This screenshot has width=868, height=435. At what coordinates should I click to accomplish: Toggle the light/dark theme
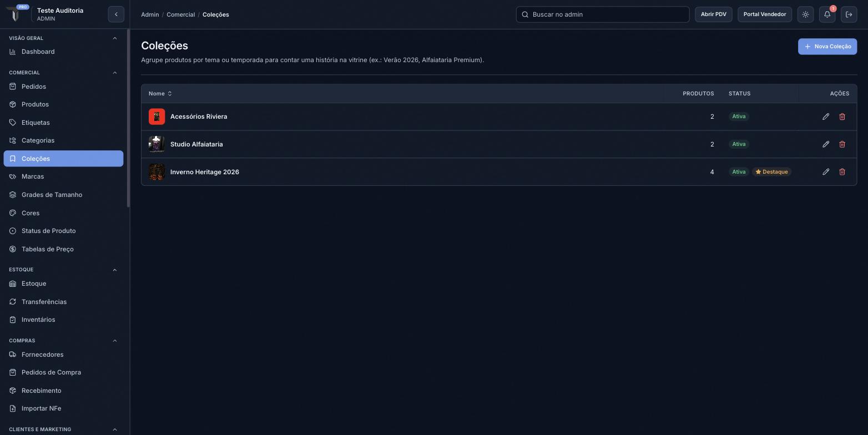[805, 14]
